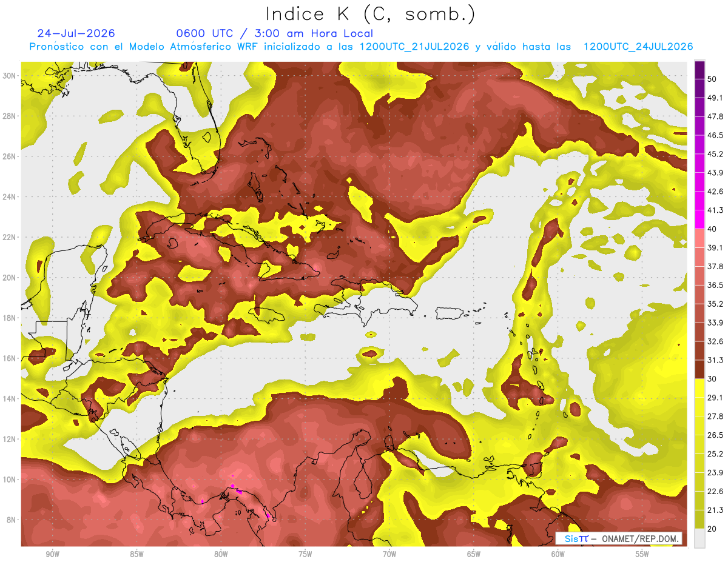Click the '49.1' color scale label
The height and width of the screenshot is (562, 728).
(715, 98)
